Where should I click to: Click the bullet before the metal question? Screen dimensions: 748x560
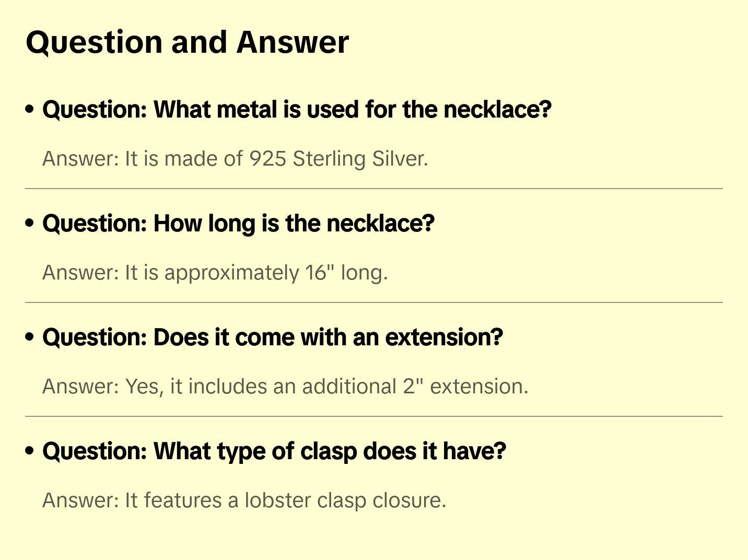coord(30,110)
